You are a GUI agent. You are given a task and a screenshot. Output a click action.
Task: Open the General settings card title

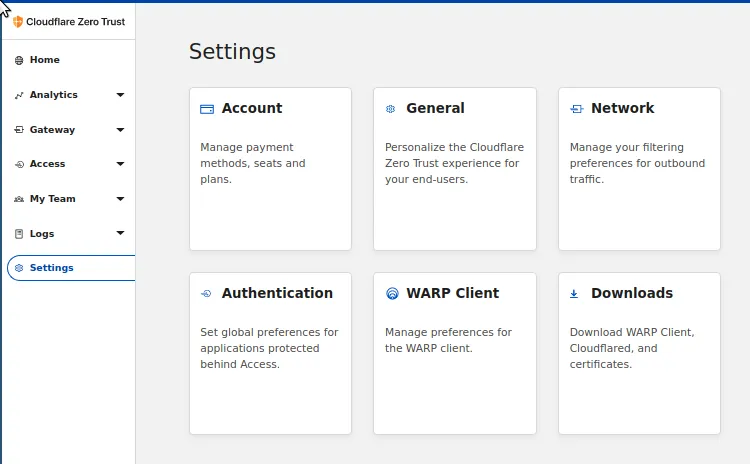(x=435, y=108)
